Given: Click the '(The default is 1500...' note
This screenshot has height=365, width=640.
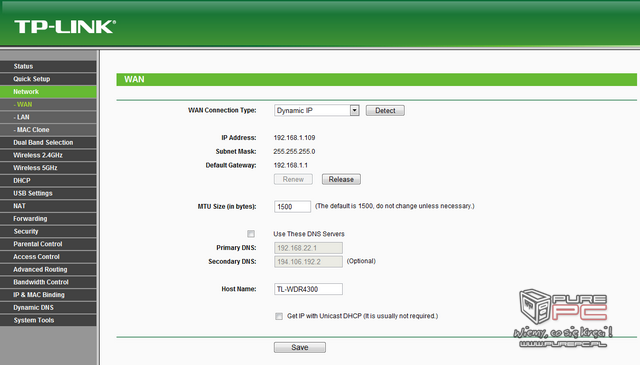Looking at the screenshot, I should (395, 206).
